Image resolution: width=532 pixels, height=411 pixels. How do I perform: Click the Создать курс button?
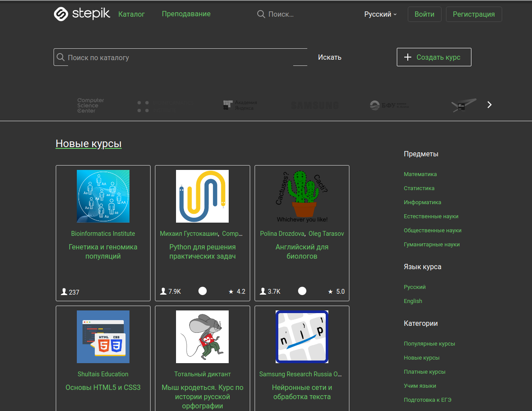point(434,57)
